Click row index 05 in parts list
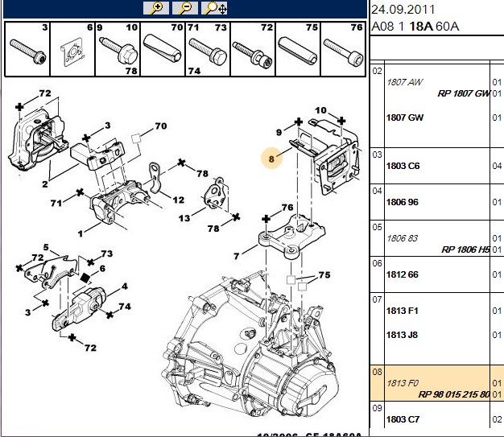 pos(377,228)
